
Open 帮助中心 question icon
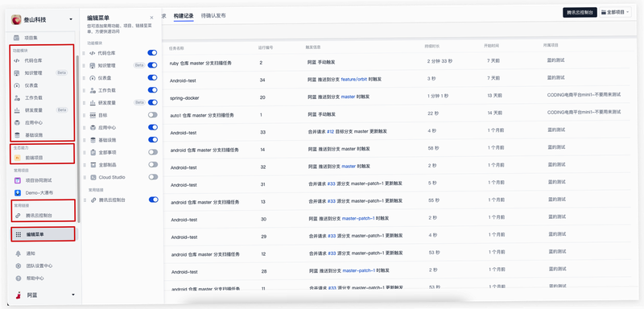pos(18,278)
